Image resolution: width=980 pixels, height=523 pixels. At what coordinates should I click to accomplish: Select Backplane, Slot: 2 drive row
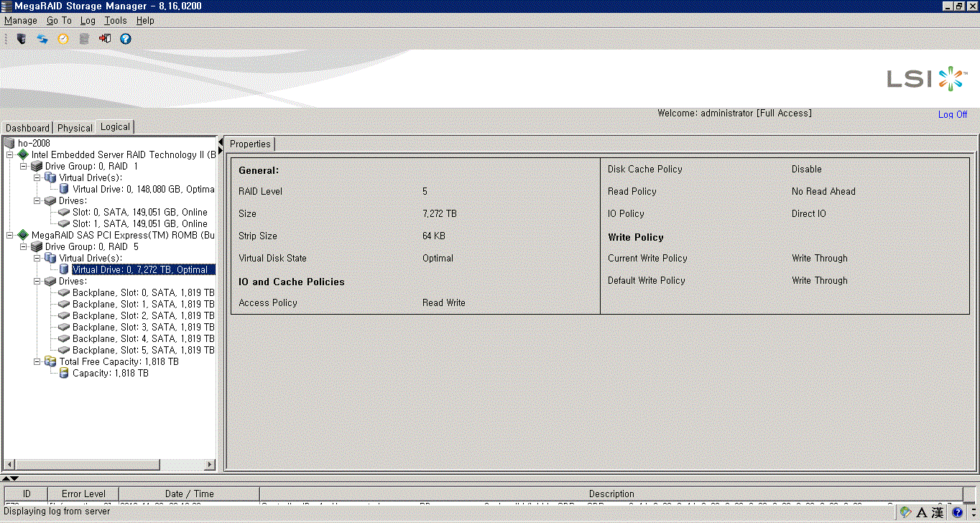(144, 315)
